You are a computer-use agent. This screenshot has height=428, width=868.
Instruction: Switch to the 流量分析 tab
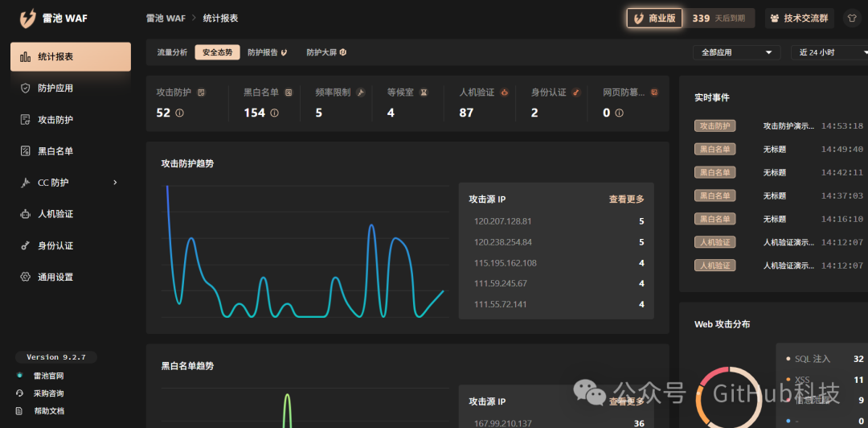(172, 52)
